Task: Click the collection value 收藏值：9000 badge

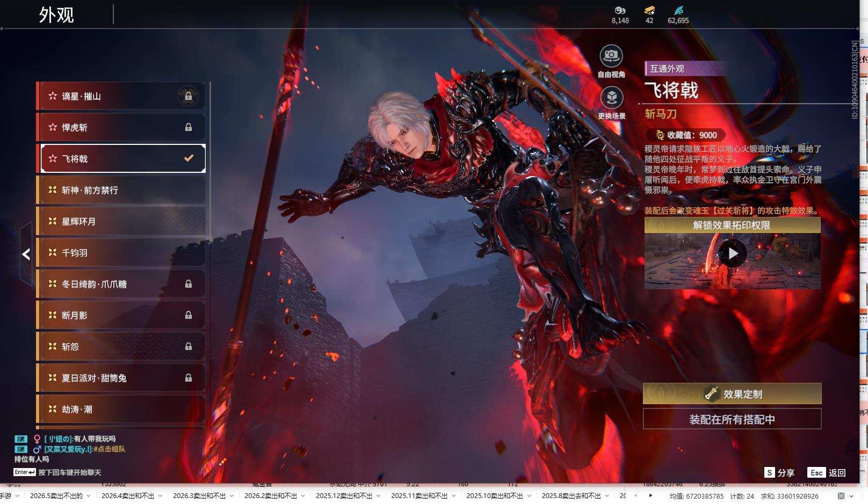Action: (686, 135)
